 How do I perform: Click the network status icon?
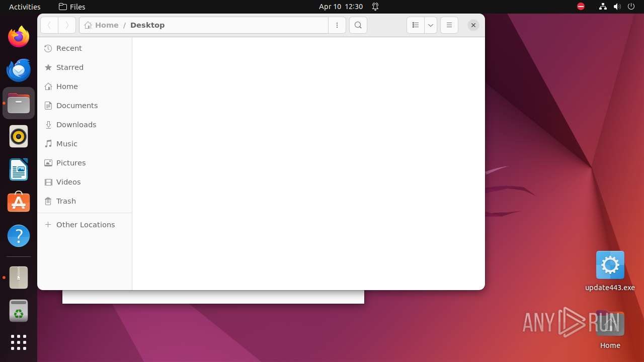click(603, 7)
